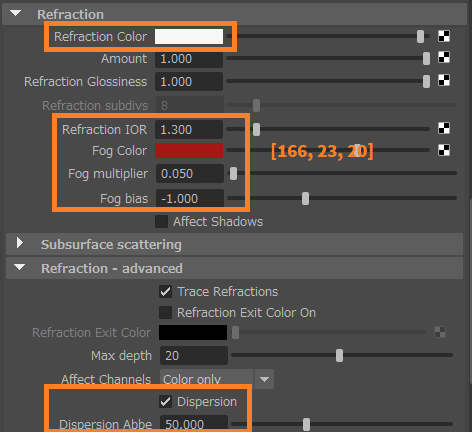This screenshot has height=432, width=472.
Task: Click the Fog bias slider handle
Action: [x=305, y=199]
